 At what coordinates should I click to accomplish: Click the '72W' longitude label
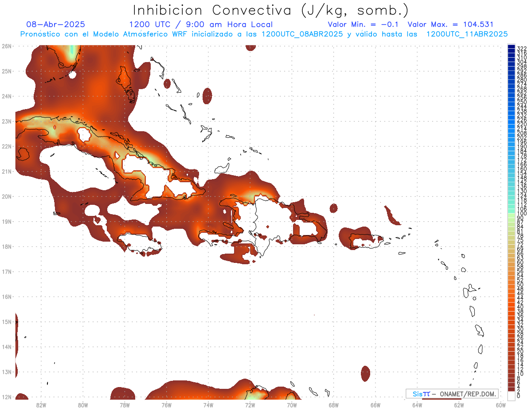click(x=250, y=405)
